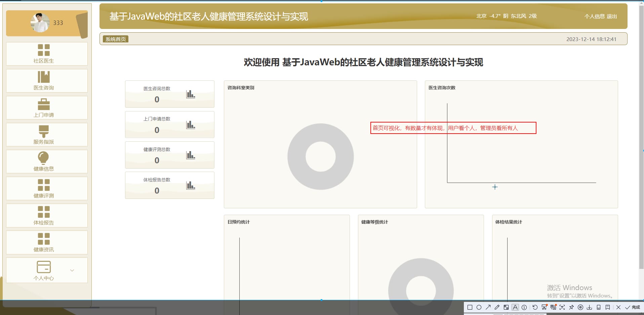Click the 医生咨询总数 label

pyautogui.click(x=157, y=89)
